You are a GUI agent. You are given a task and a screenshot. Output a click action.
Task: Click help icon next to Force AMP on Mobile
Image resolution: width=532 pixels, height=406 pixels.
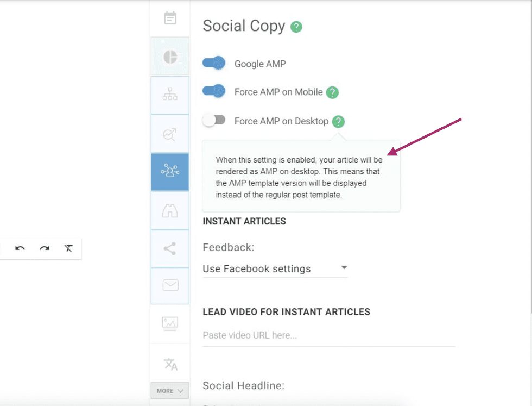332,92
